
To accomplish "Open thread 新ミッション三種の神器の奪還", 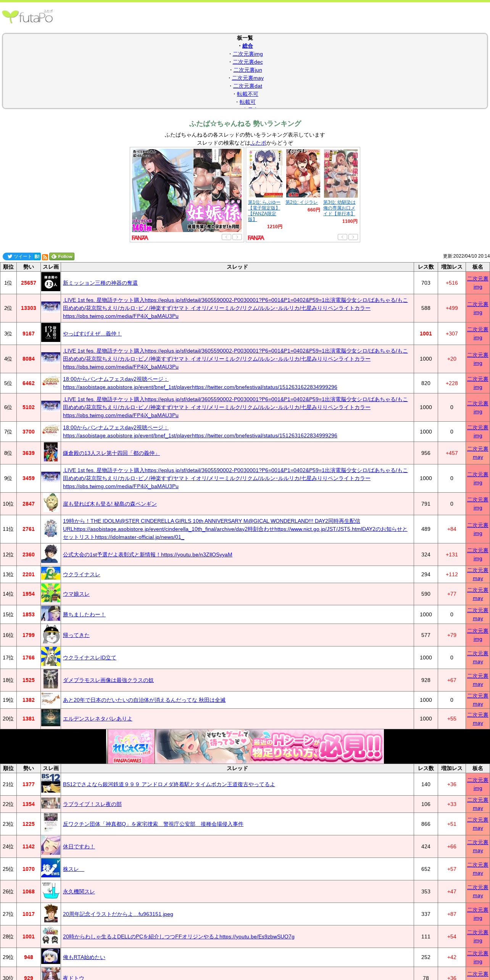I will coord(100,283).
